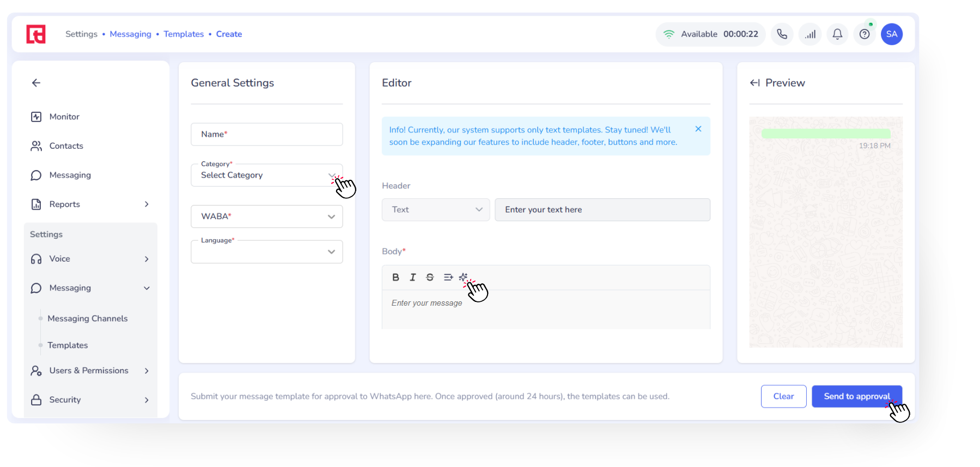Click the Send to approval button
Screen dimensions: 980x467
point(856,396)
